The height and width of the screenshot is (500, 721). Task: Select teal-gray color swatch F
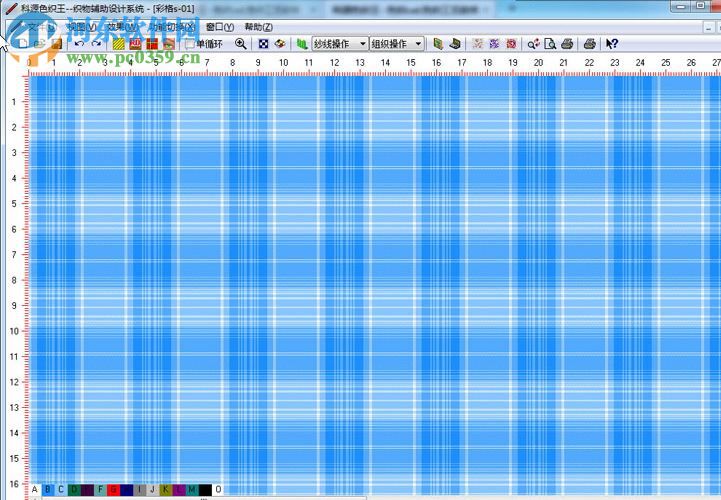click(x=100, y=489)
